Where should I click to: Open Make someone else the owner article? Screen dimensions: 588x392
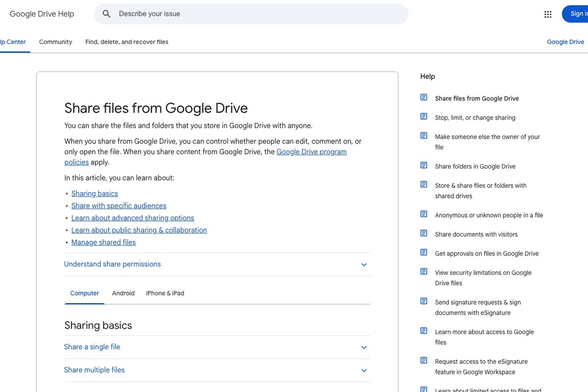tap(488, 142)
